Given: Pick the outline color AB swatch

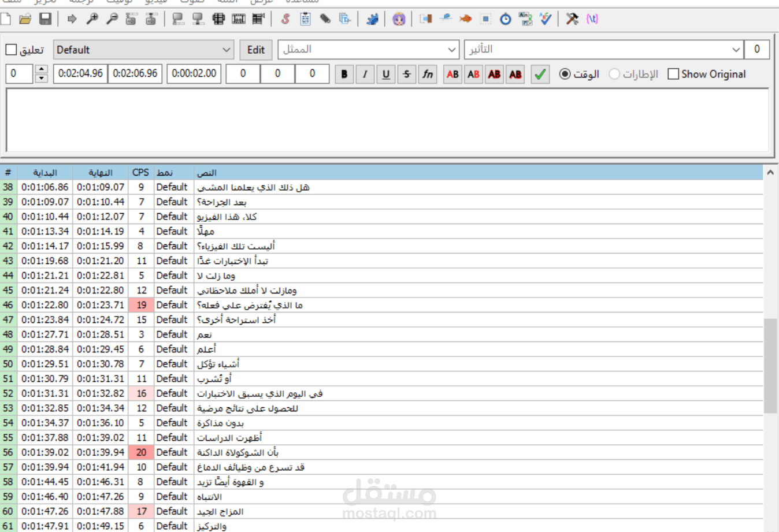Looking at the screenshot, I should pyautogui.click(x=494, y=74).
